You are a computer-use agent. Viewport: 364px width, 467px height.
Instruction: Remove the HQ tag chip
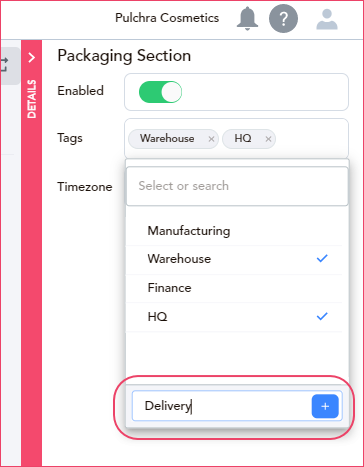pyautogui.click(x=268, y=139)
